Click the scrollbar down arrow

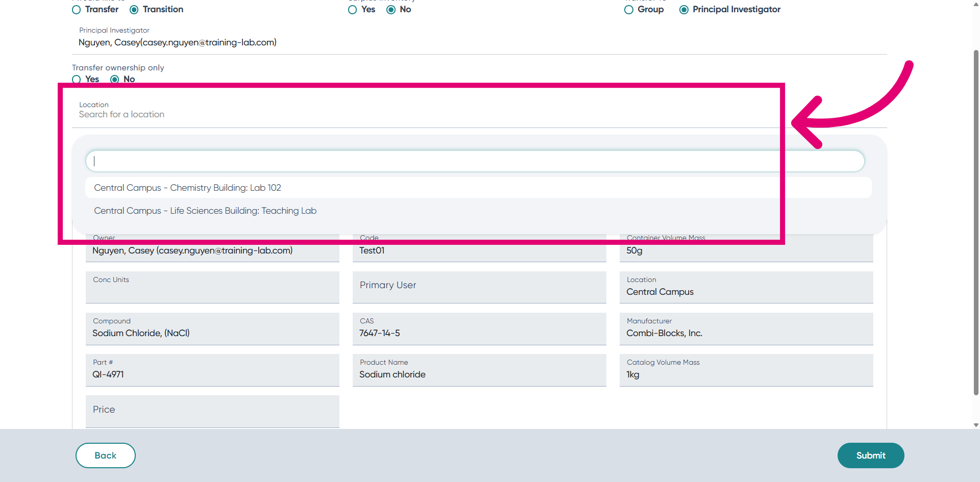(x=976, y=425)
